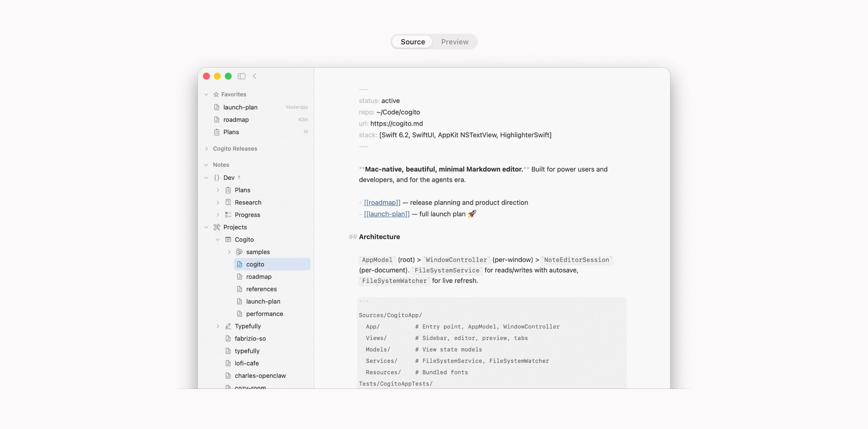The height and width of the screenshot is (429, 868).
Task: Click the references document icon
Action: [x=239, y=289]
